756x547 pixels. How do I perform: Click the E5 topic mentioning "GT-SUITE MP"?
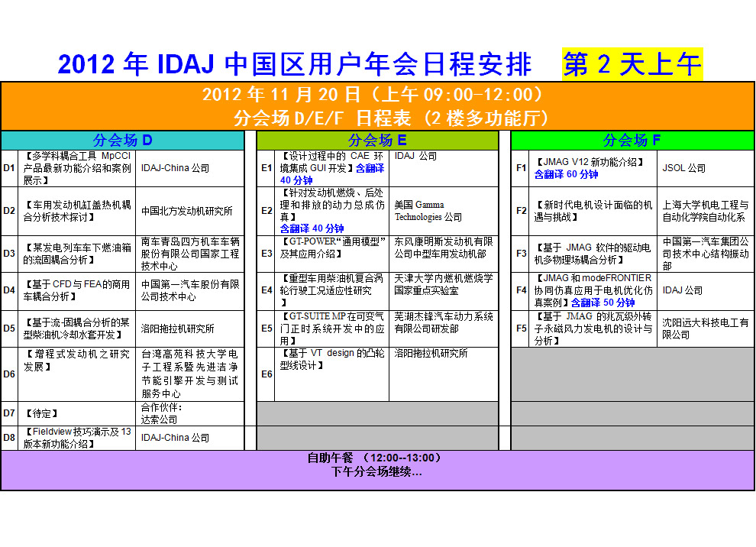(331, 329)
